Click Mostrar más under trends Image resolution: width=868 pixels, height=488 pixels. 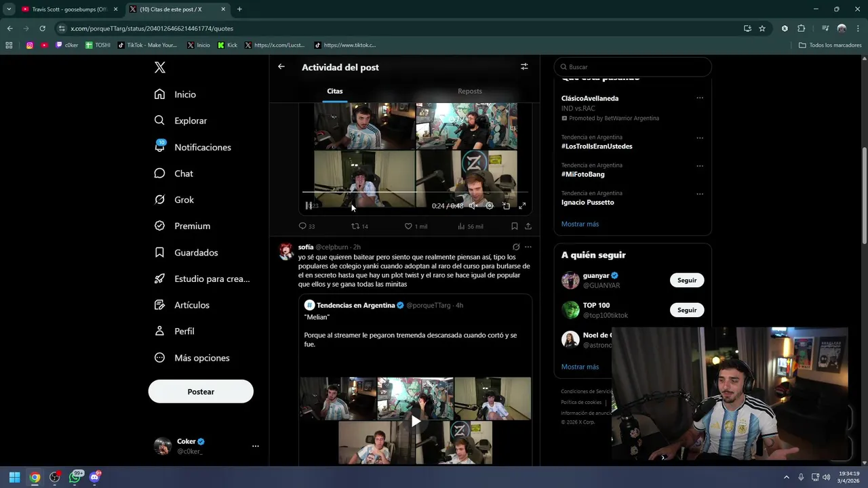click(x=580, y=224)
